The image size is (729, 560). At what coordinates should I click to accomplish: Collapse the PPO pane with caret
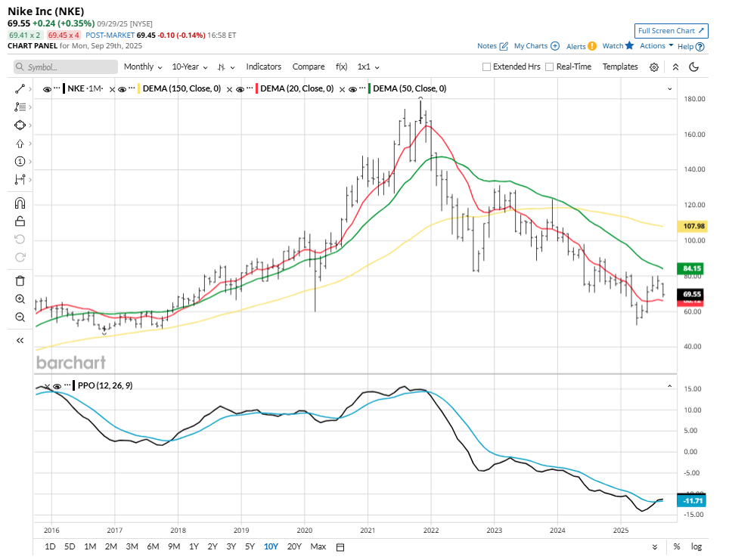[x=669, y=386]
